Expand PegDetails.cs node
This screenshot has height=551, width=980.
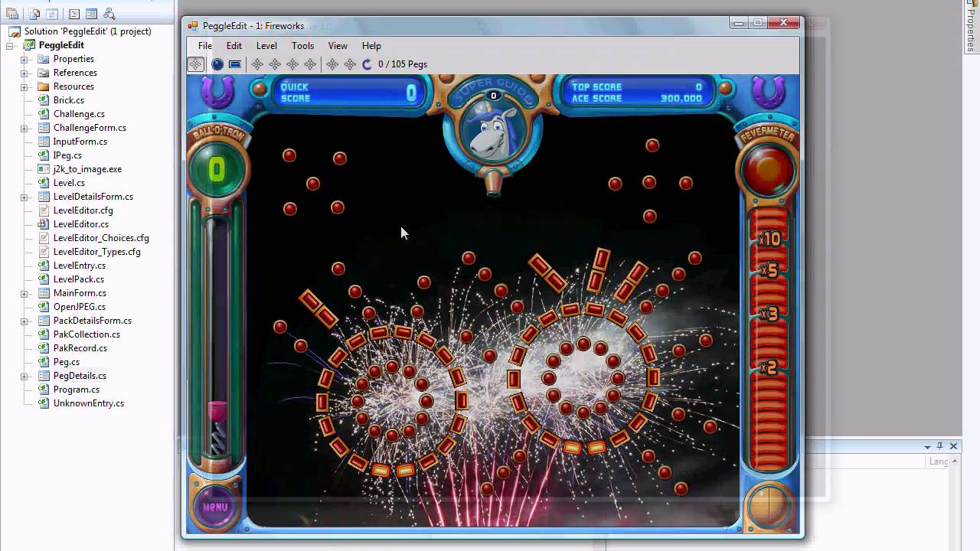coord(24,376)
